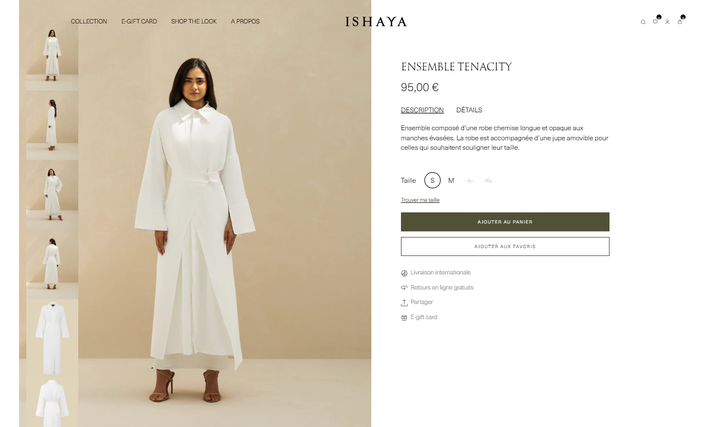Click AJOUTER AUX FAVORIS button
718x427 pixels.
(x=505, y=246)
